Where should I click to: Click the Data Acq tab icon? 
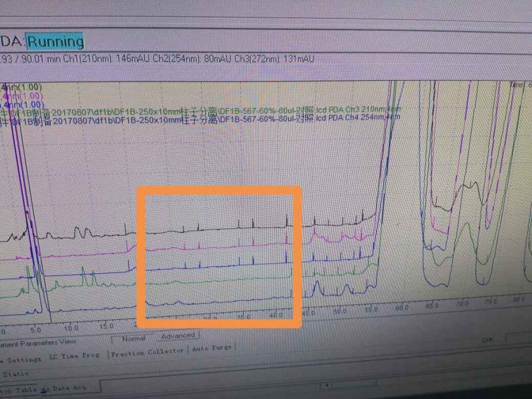tap(44, 390)
